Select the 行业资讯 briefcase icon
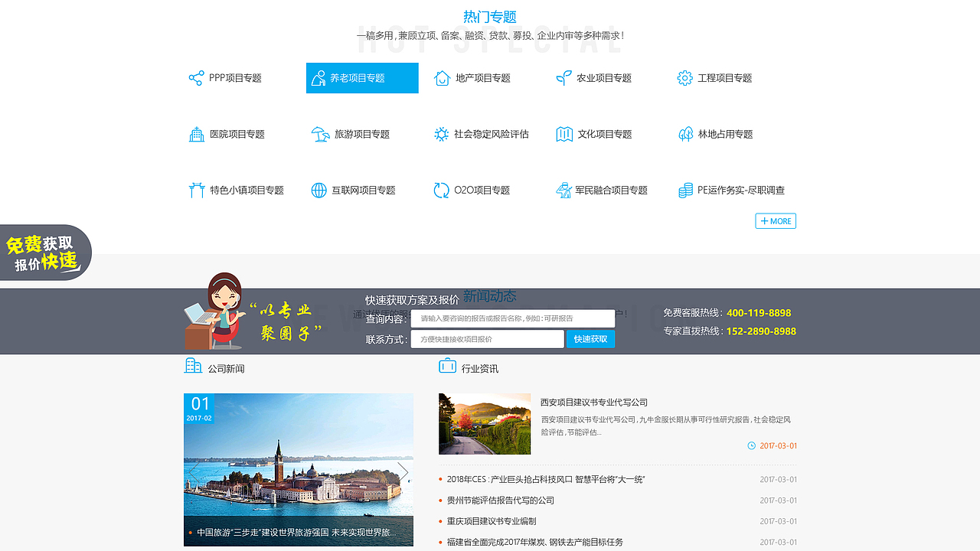This screenshot has width=980, height=551. click(447, 366)
